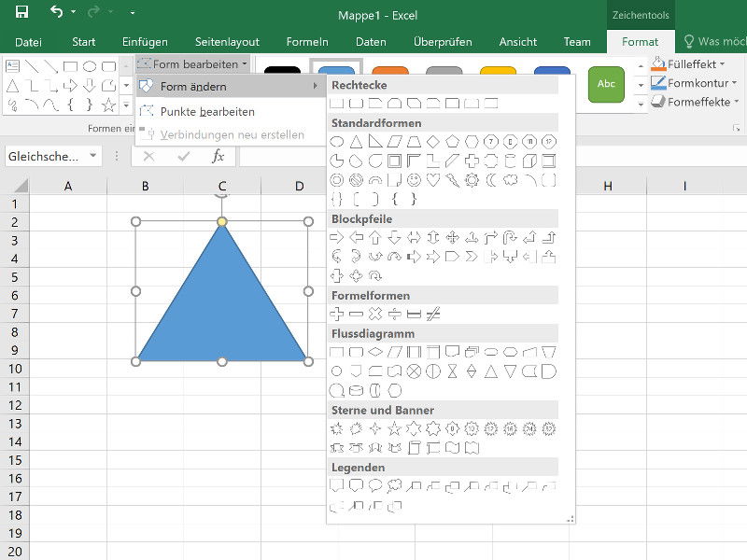The height and width of the screenshot is (560, 747).
Task: Select the right block arrow in Blockpfeile
Action: [x=337, y=237]
